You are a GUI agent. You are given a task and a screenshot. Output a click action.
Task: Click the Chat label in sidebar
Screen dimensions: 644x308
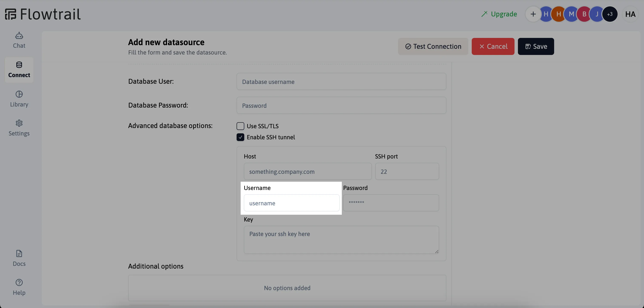(x=19, y=46)
